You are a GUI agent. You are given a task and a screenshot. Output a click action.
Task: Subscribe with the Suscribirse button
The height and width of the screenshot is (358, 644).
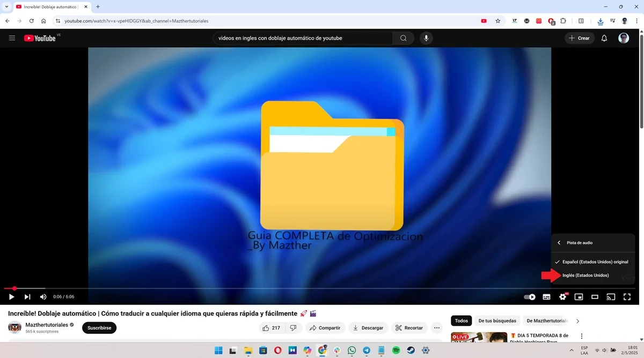pos(99,327)
